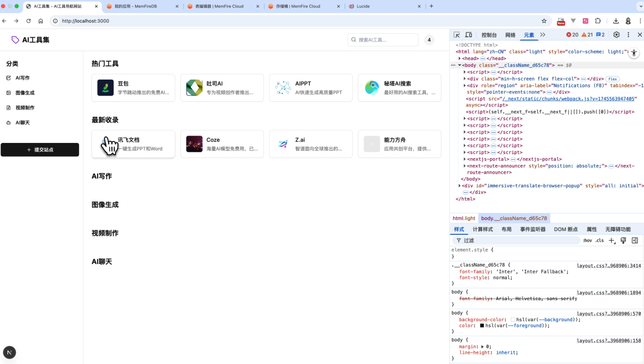Bookmark this page with the star icon

pos(544,21)
